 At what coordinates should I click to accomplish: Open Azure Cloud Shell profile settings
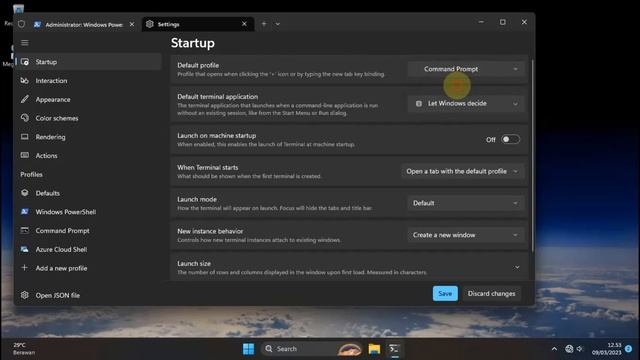pyautogui.click(x=88, y=249)
